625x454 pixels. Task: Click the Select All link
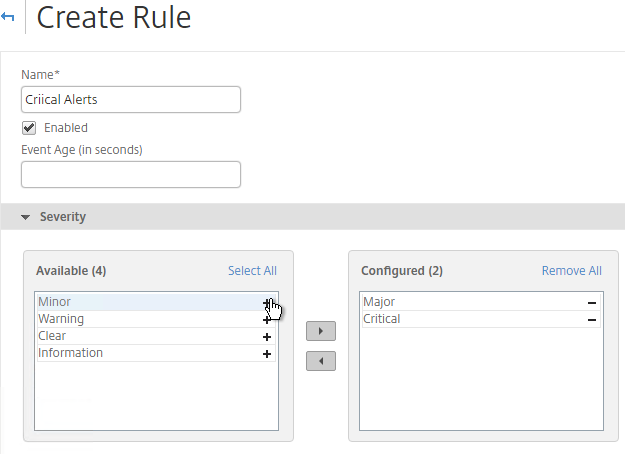(252, 271)
